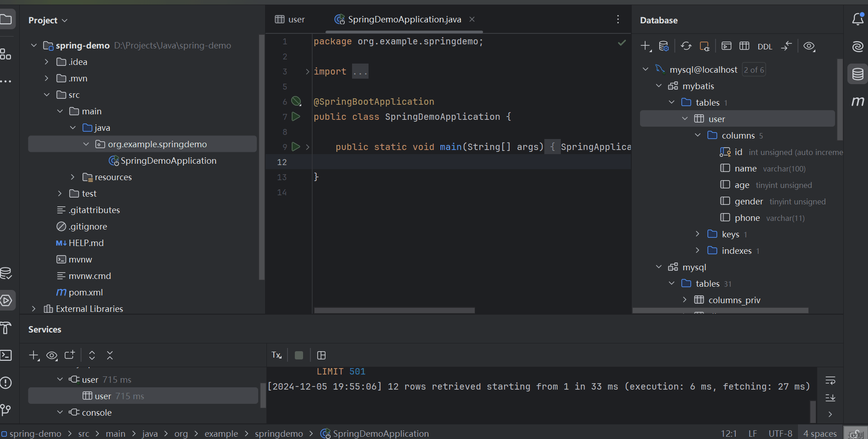The width and height of the screenshot is (868, 439).
Task: Click Expand All arrows in Services toolbar
Action: tap(92, 355)
